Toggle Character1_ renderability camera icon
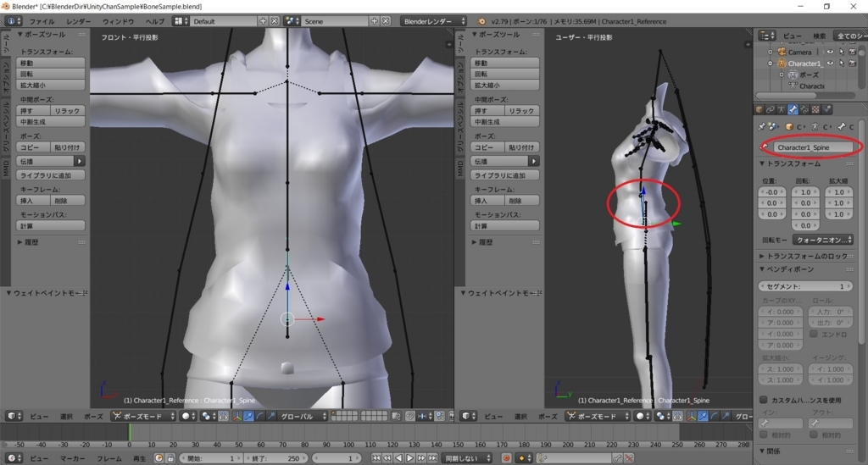868x465 pixels. (853, 64)
